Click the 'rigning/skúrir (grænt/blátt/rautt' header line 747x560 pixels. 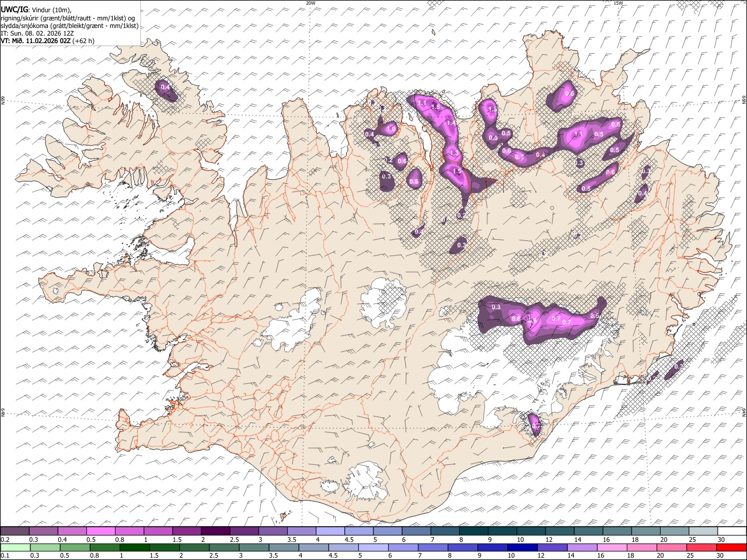click(69, 18)
